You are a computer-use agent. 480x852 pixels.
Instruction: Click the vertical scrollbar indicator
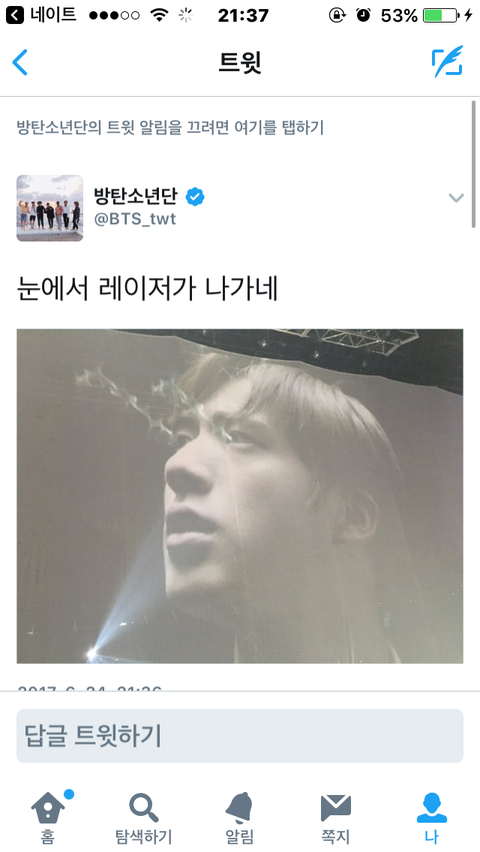click(x=474, y=165)
